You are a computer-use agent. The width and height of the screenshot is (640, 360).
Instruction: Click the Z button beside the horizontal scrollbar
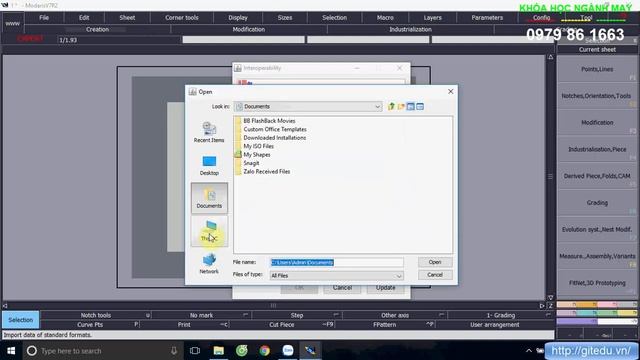point(550,305)
